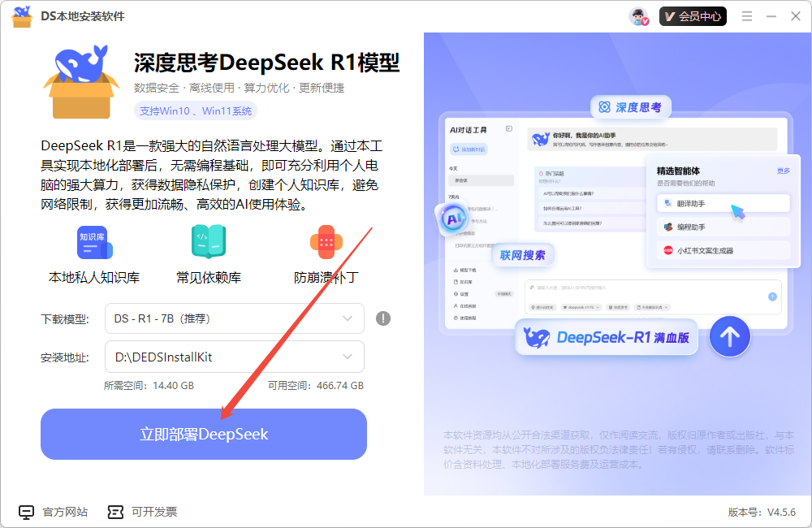The height and width of the screenshot is (528, 812).
Task: Open the 会员中心 member center
Action: coord(693,15)
